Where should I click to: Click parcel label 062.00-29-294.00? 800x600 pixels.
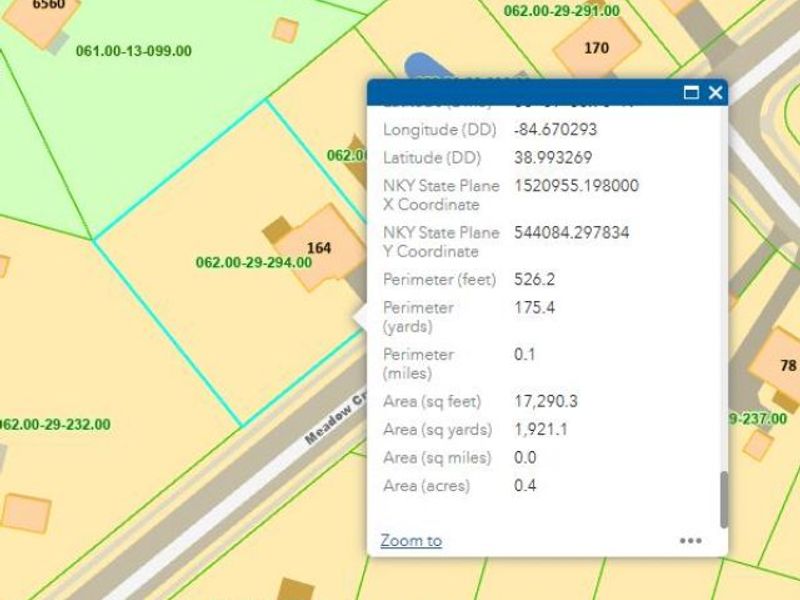254,263
